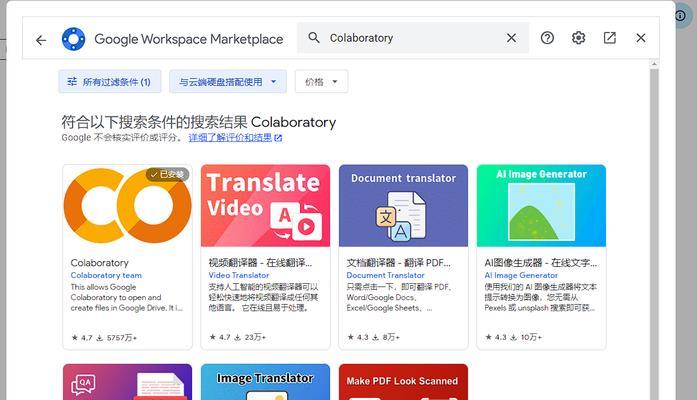Open the 详细了解评价和结果 link
Screen dimensions: 697x400
tap(235, 138)
